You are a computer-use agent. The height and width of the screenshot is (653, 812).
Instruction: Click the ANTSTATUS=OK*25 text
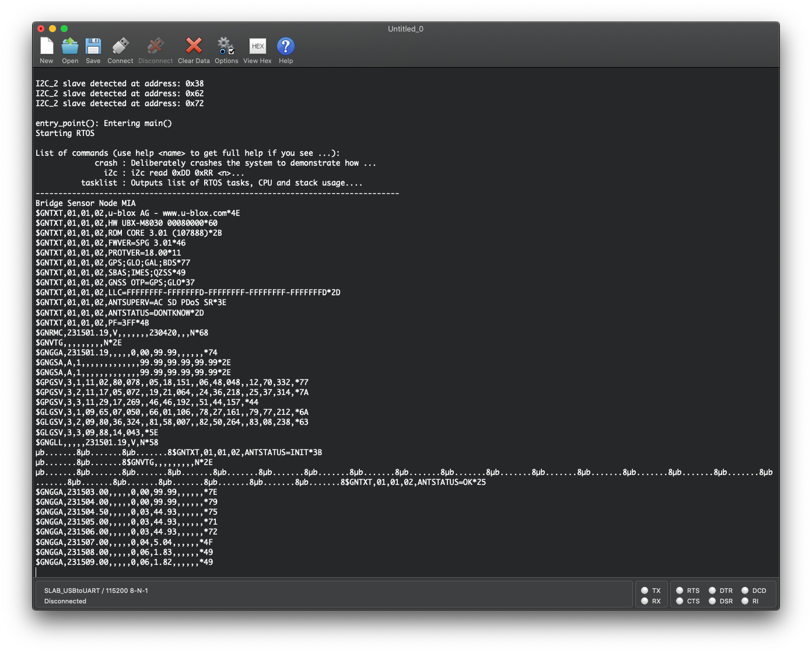click(x=452, y=482)
